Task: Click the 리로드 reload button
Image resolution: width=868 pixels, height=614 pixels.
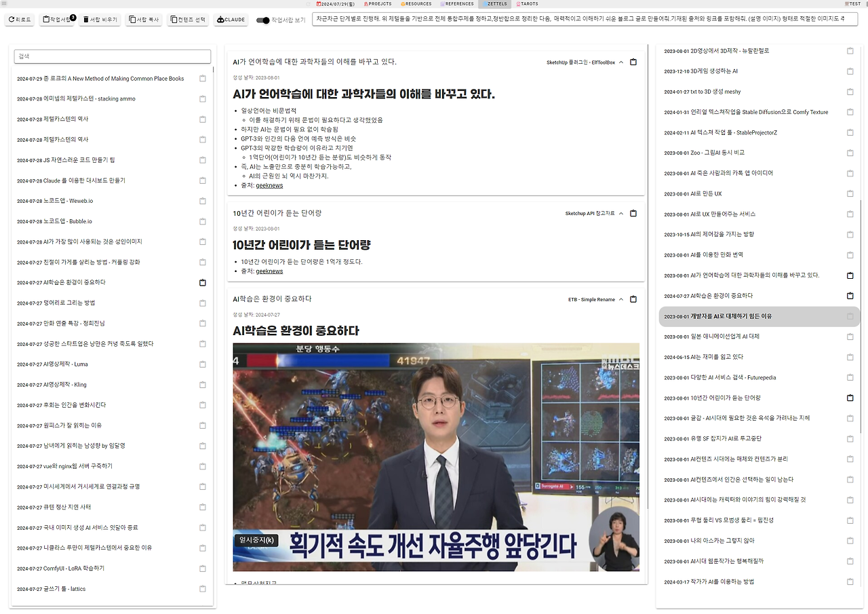Action: pyautogui.click(x=20, y=20)
